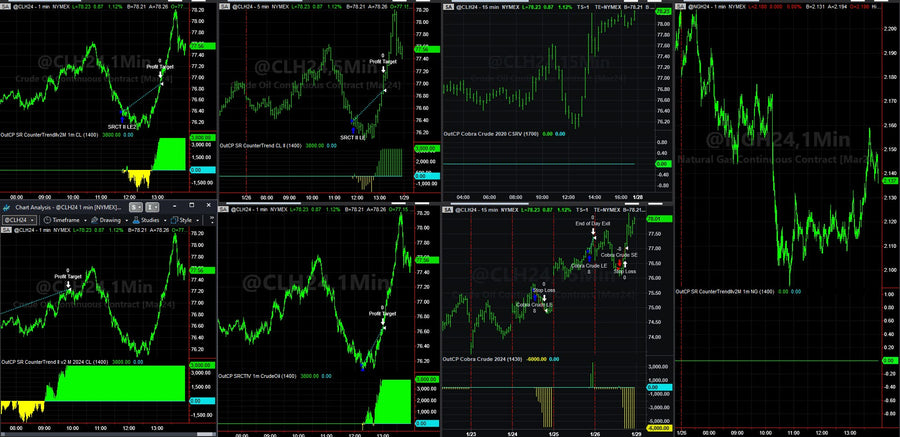This screenshot has width=900, height=437.
Task: Click OutCP SR CounterTrend CL II study label
Action: 261,146
